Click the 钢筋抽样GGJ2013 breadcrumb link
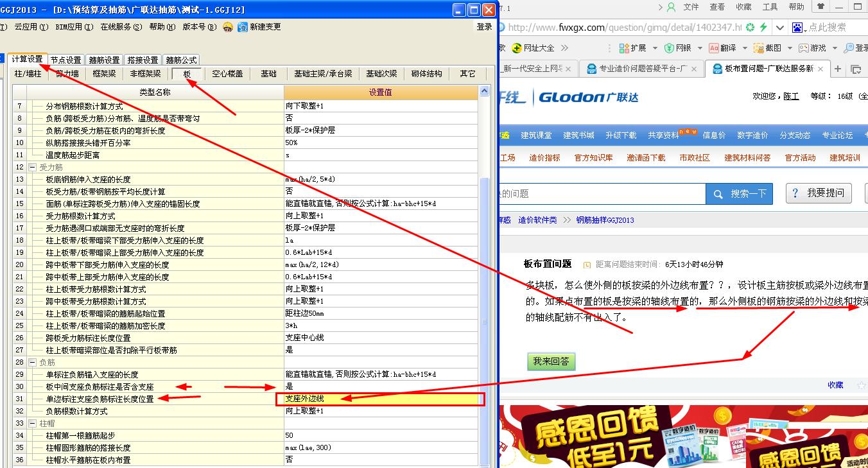This screenshot has height=468, width=868. [x=605, y=220]
